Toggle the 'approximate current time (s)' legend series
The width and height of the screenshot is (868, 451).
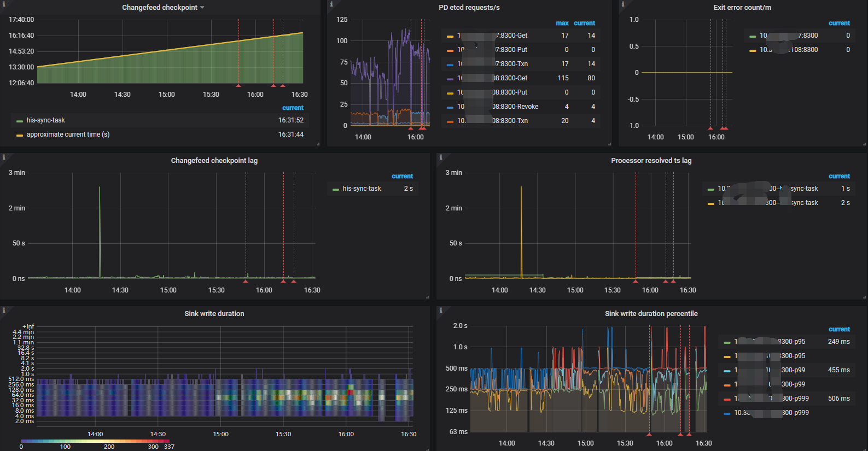[68, 134]
